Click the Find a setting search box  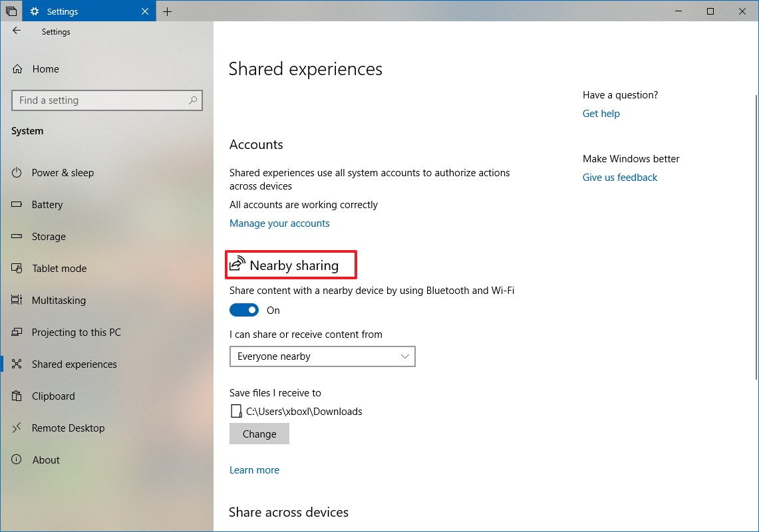(107, 100)
